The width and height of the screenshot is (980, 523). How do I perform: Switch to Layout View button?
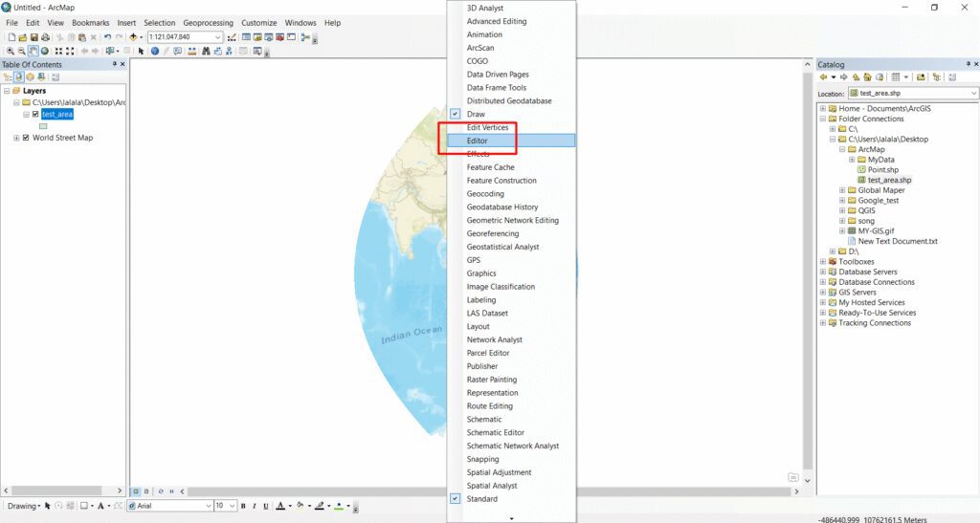146,491
